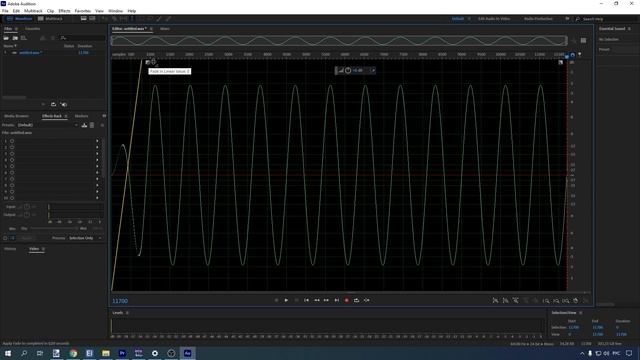Open the File menu
The width and height of the screenshot is (640, 360).
pyautogui.click(x=5, y=11)
